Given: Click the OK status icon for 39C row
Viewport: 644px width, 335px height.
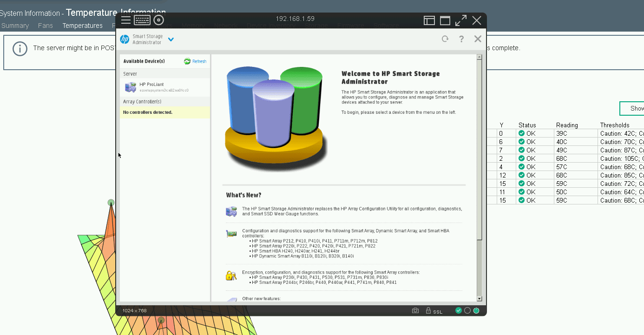Looking at the screenshot, I should pyautogui.click(x=522, y=133).
